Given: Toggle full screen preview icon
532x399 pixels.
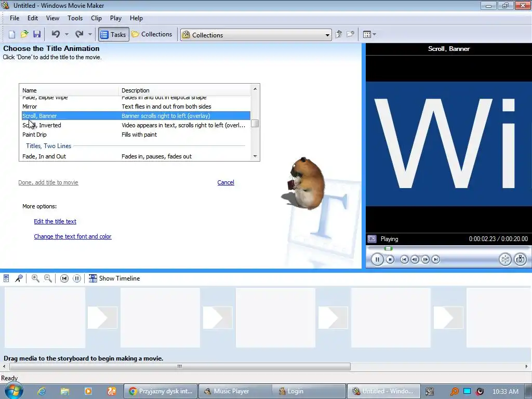Looking at the screenshot, I should pyautogui.click(x=372, y=239).
